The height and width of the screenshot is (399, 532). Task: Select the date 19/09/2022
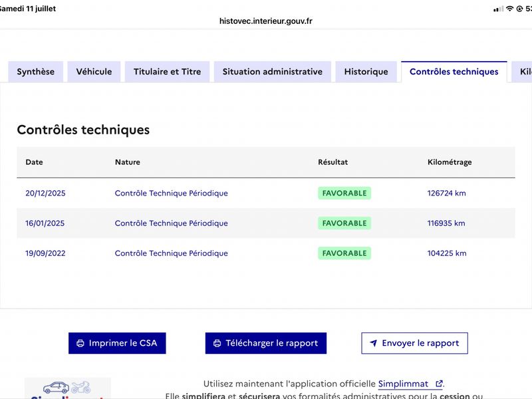point(45,253)
